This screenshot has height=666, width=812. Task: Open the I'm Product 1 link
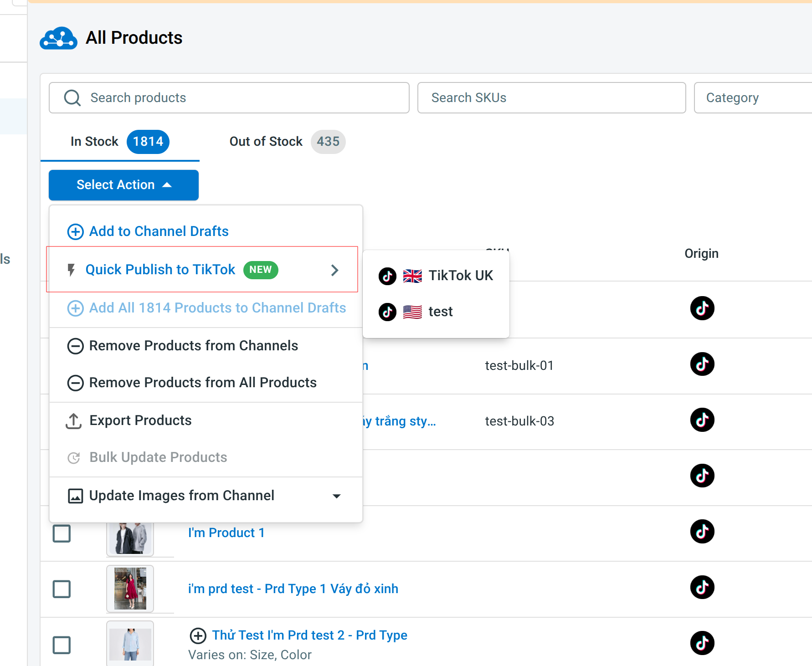[x=226, y=533]
